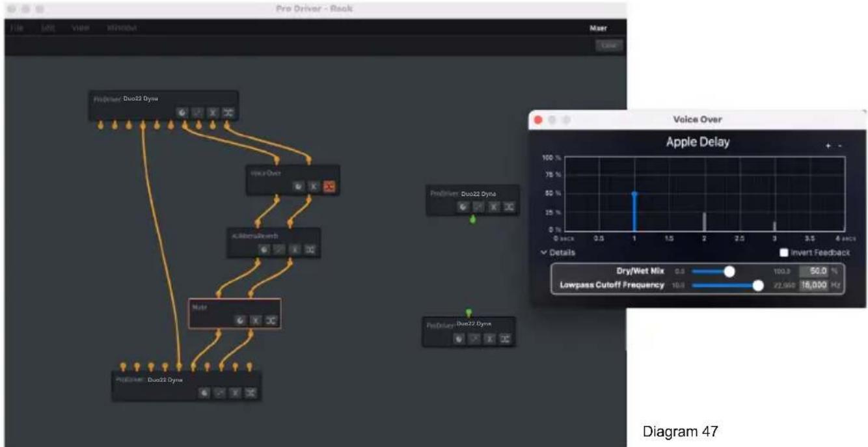Switch to Mixer in Rack window header
The image size is (868, 447).
[x=598, y=28]
